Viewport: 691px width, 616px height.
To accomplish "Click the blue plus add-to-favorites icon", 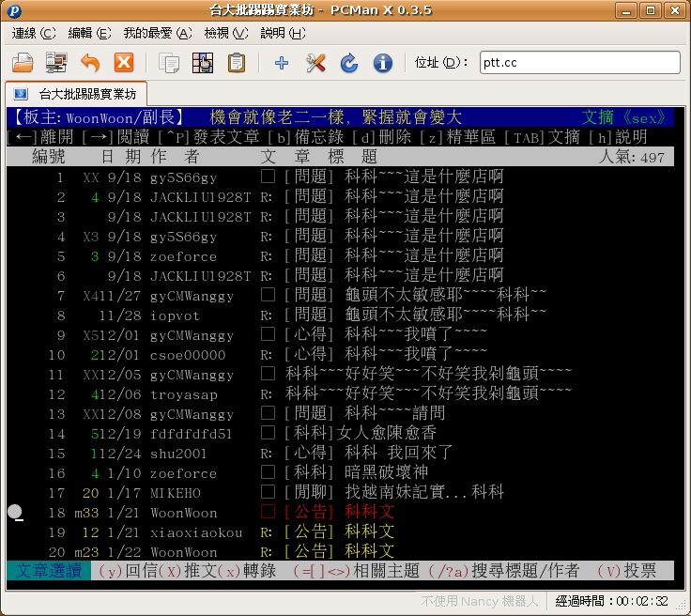I will click(x=281, y=63).
